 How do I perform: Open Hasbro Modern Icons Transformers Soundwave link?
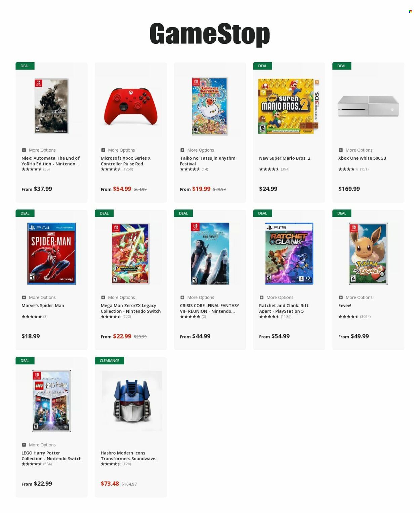click(130, 456)
